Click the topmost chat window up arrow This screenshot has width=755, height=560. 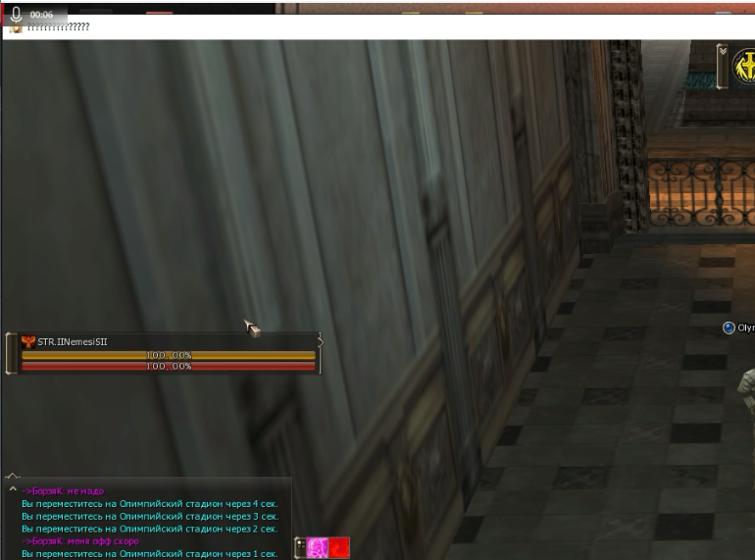12,478
